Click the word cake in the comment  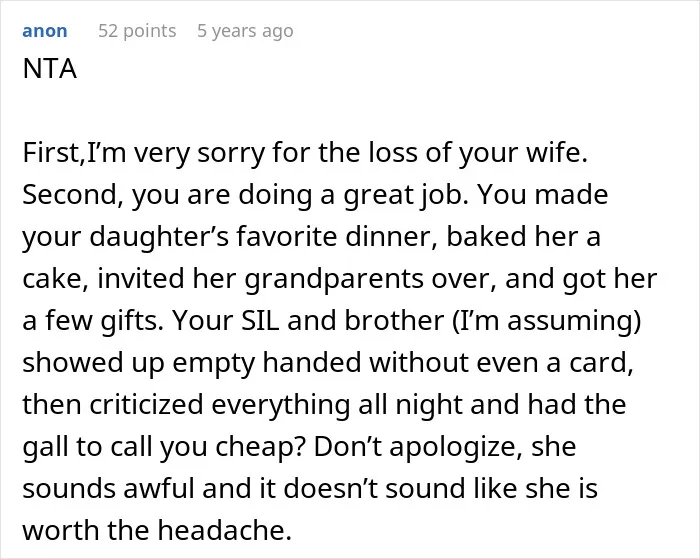pyautogui.click(x=56, y=279)
